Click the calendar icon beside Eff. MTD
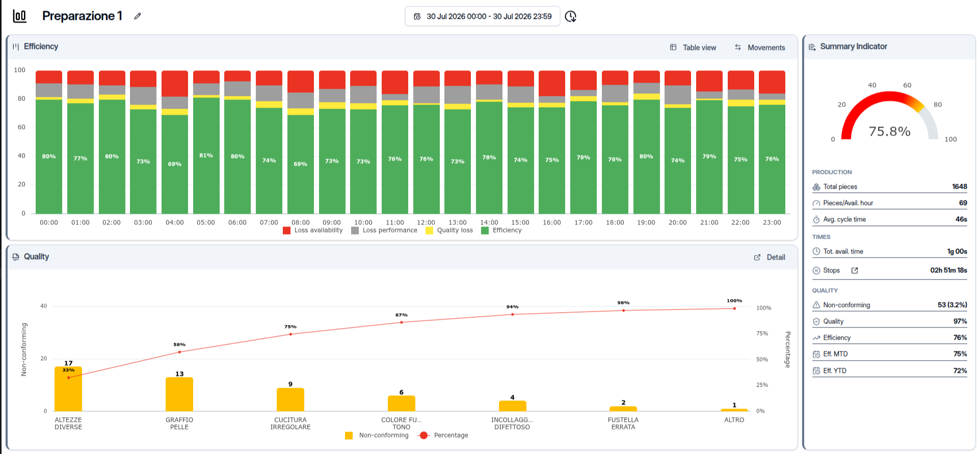 [816, 354]
